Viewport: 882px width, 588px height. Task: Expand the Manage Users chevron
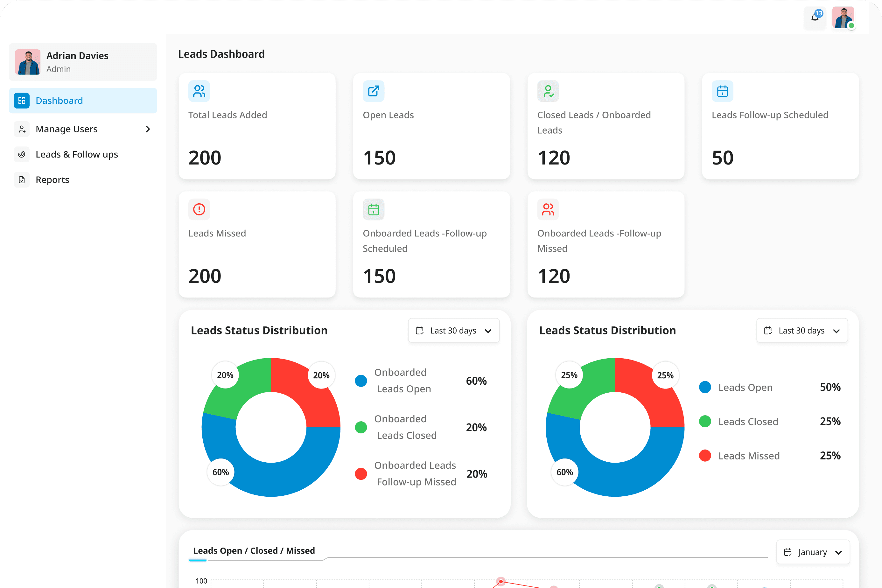pyautogui.click(x=148, y=129)
